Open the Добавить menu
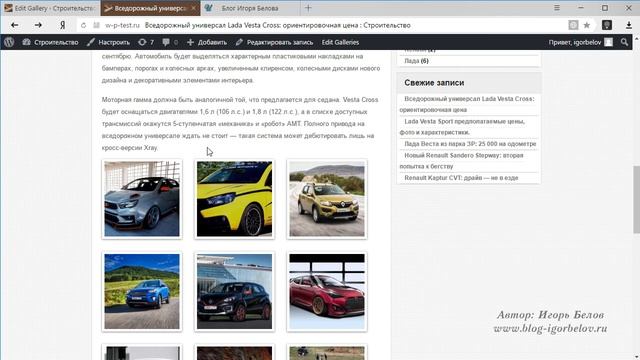The image size is (640, 360). (x=207, y=42)
